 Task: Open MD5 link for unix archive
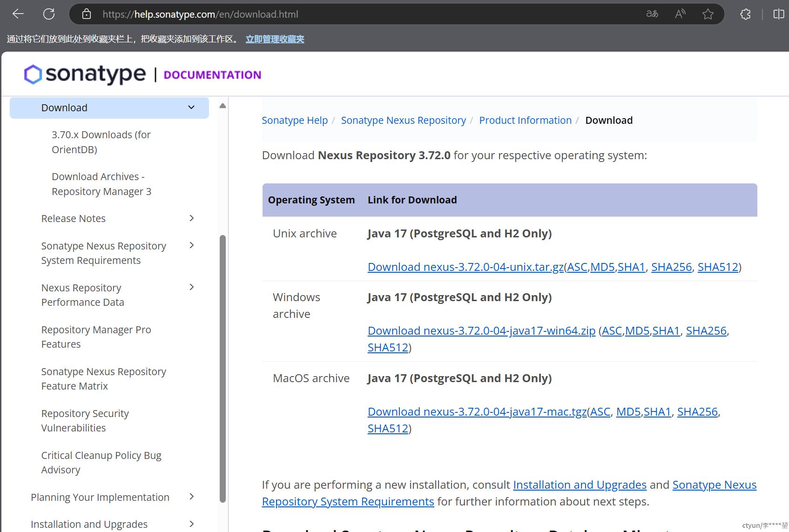(x=603, y=267)
